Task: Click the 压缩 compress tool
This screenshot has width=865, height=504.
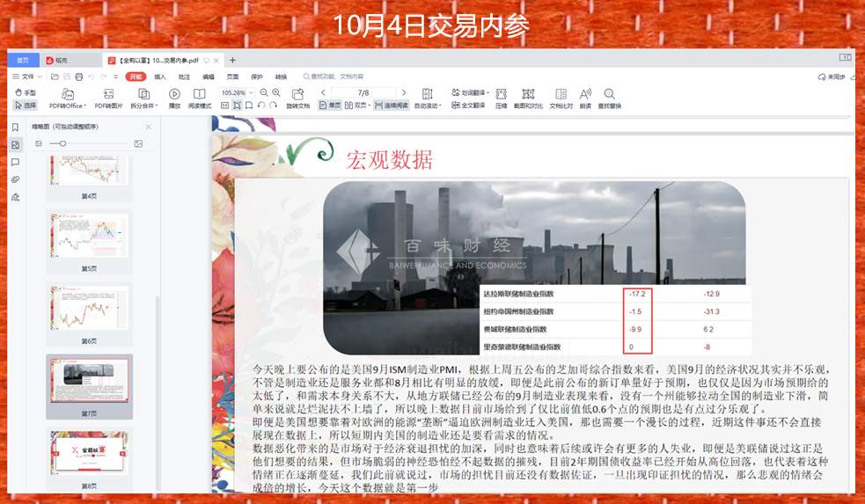Action: tap(501, 99)
